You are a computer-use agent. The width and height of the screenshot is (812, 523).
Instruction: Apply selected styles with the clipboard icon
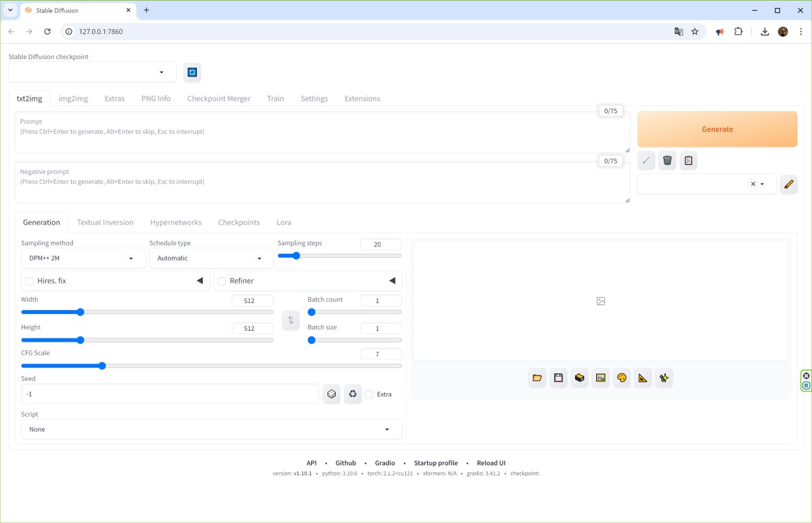(688, 160)
